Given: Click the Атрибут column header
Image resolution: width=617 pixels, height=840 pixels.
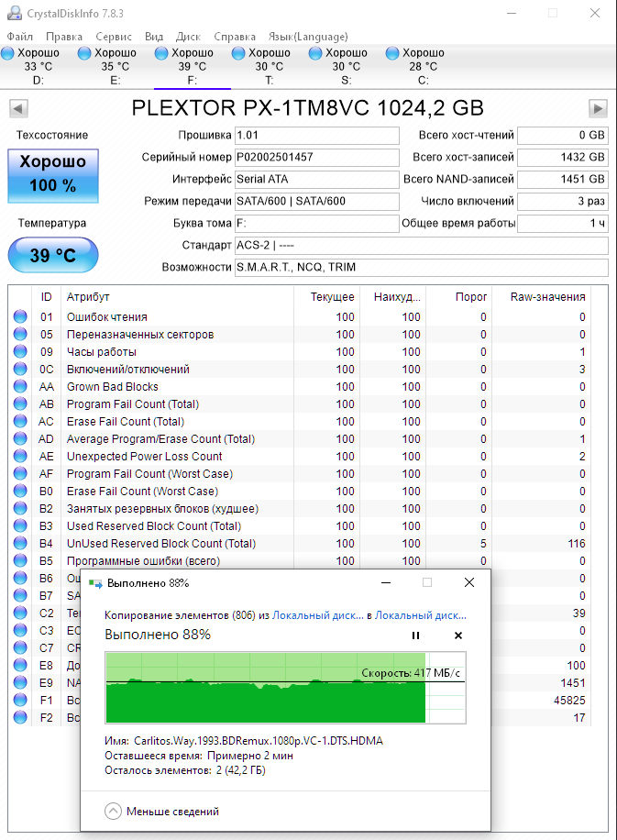Looking at the screenshot, I should [177, 297].
